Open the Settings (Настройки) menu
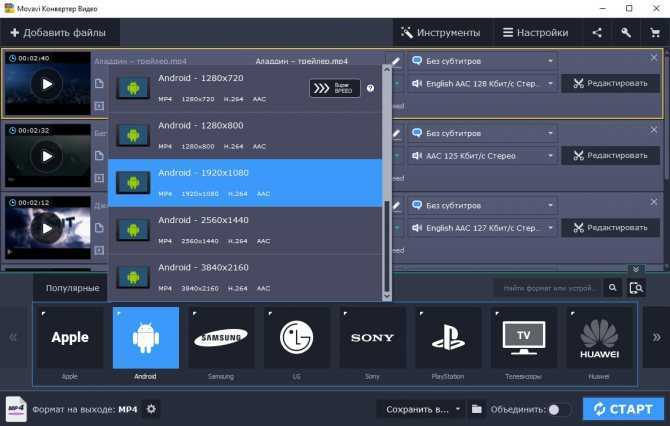This screenshot has width=670, height=426. click(535, 32)
